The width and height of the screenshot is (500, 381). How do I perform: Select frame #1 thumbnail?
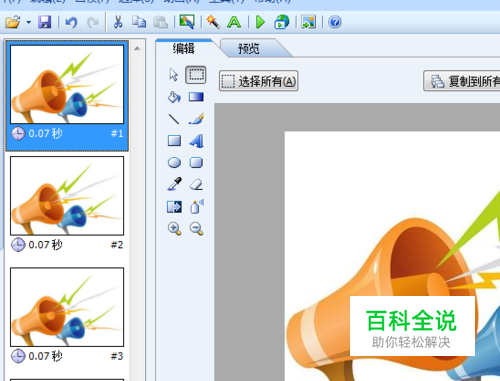(67, 84)
